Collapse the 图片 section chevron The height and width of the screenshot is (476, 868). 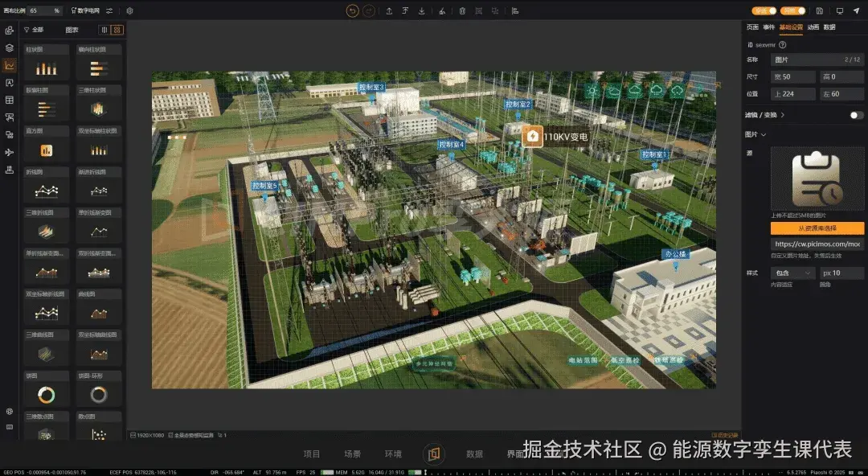coord(764,134)
